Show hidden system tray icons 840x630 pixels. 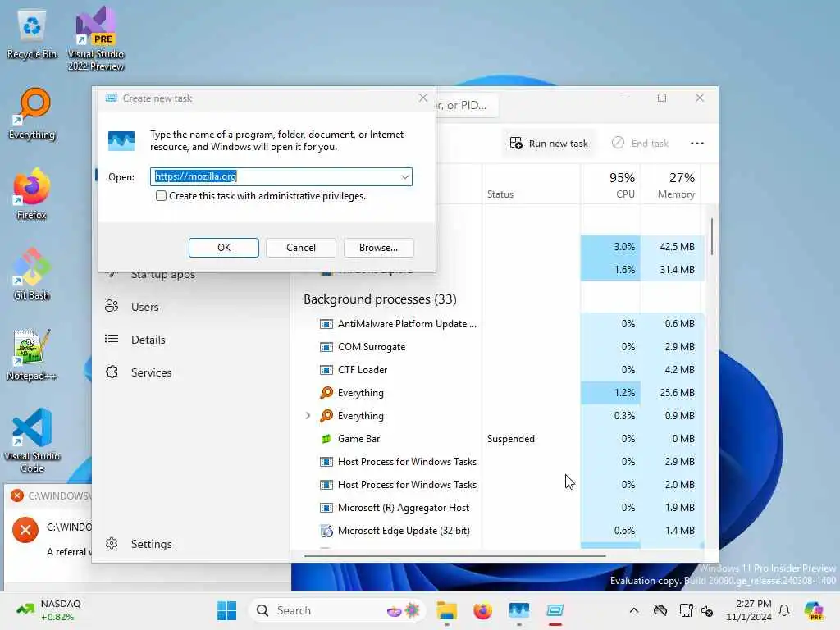click(x=634, y=610)
